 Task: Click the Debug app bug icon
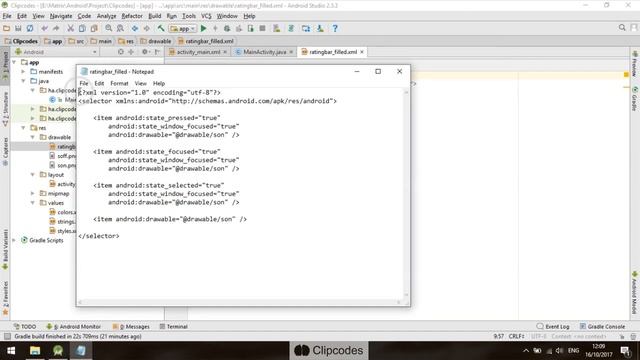(227, 29)
